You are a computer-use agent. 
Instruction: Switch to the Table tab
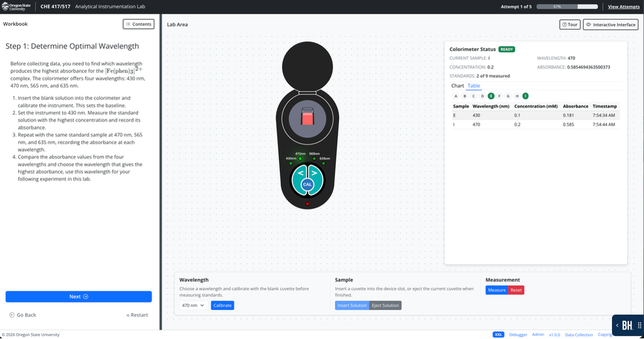point(473,86)
